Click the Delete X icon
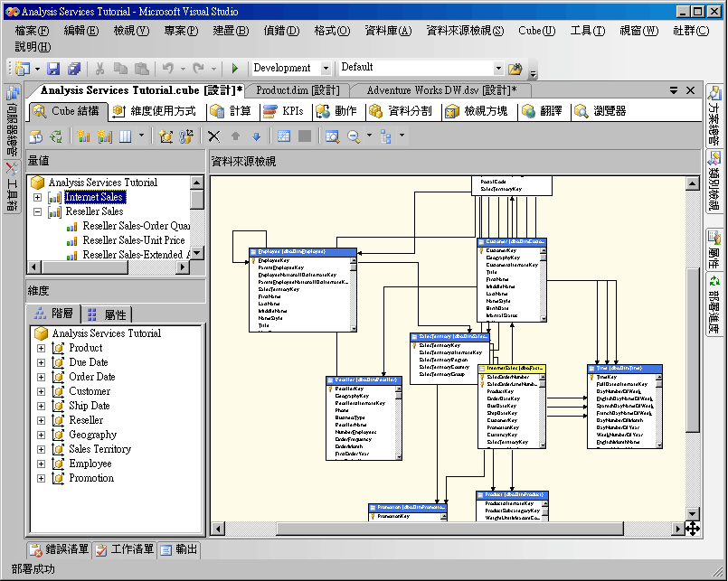 (x=213, y=136)
